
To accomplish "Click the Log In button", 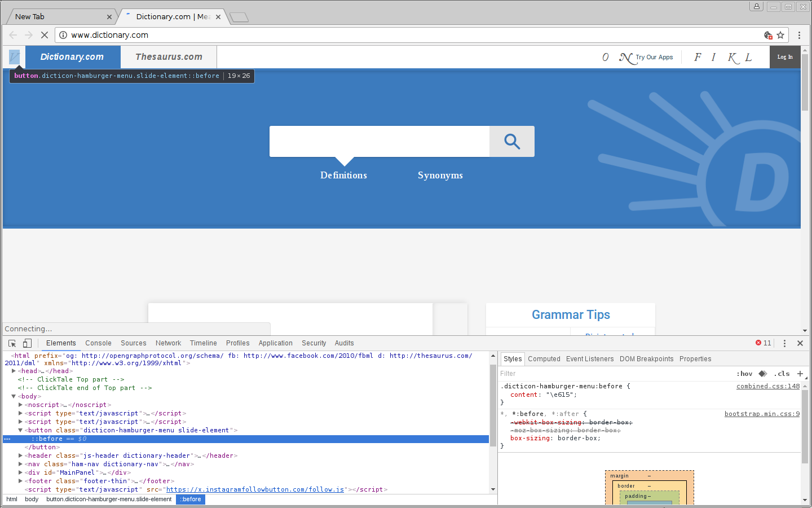I will click(785, 57).
